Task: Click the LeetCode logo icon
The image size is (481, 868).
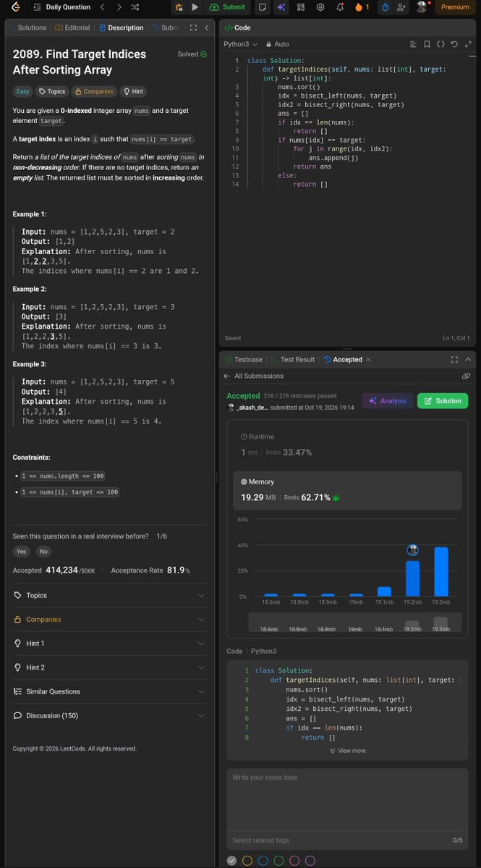Action: 15,7
